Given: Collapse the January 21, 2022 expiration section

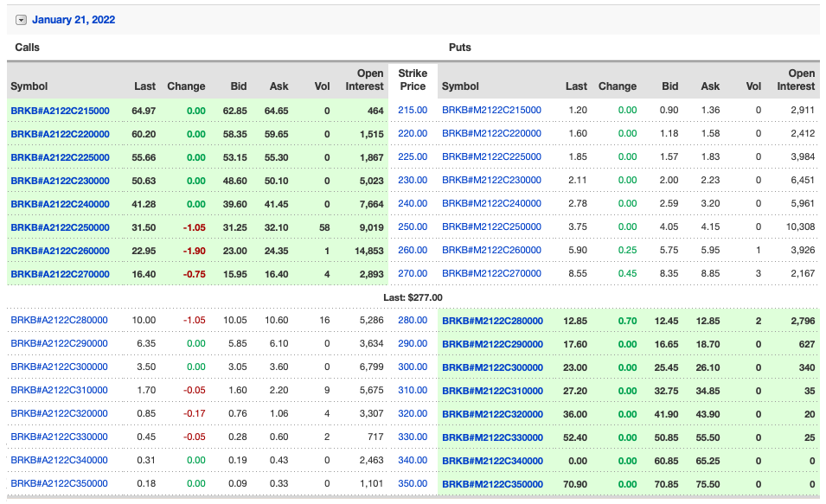Looking at the screenshot, I should (x=22, y=20).
